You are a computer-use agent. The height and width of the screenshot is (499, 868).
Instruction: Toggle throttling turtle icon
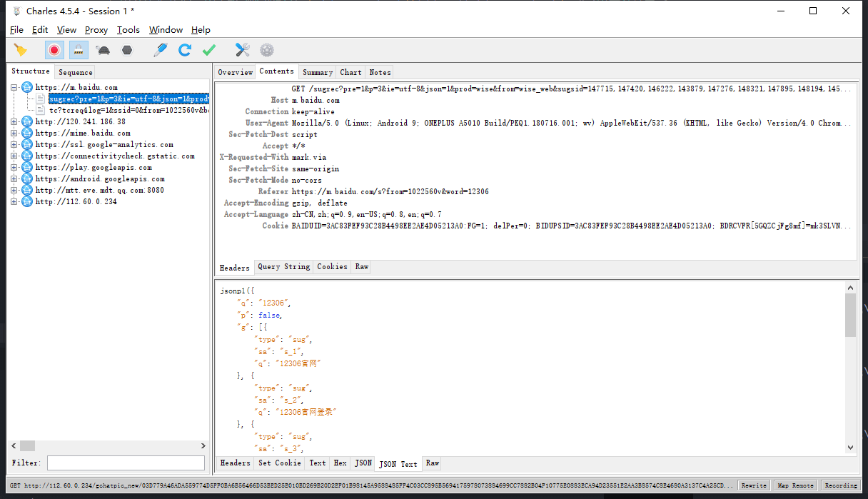(x=104, y=50)
